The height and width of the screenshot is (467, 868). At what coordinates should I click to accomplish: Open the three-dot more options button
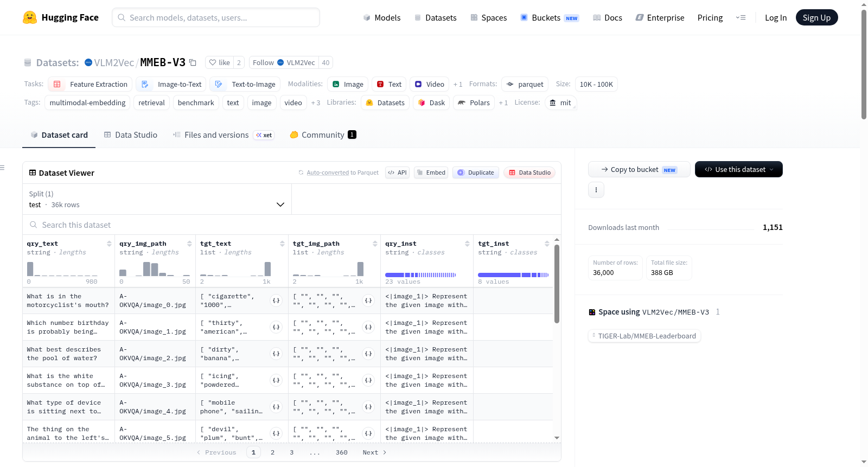pyautogui.click(x=596, y=190)
